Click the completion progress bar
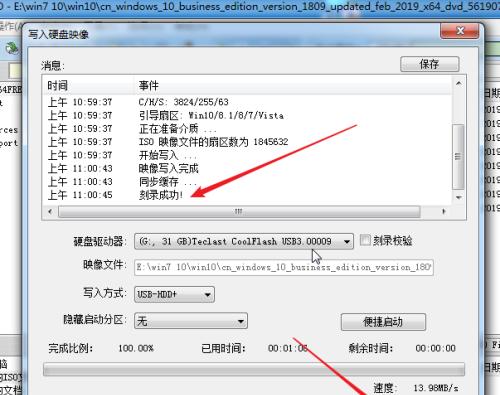500x395 pixels. pyautogui.click(x=254, y=369)
